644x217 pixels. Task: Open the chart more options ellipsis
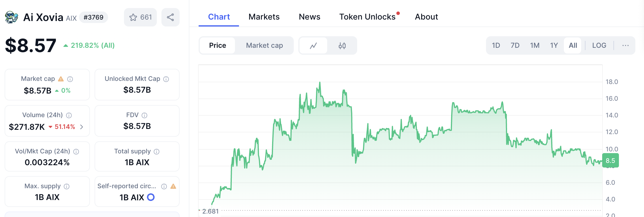(x=625, y=45)
